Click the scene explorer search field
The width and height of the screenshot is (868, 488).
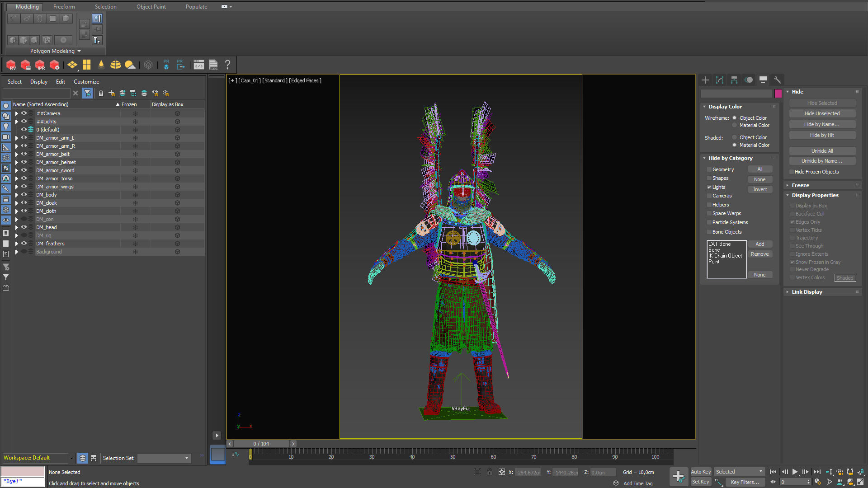37,93
